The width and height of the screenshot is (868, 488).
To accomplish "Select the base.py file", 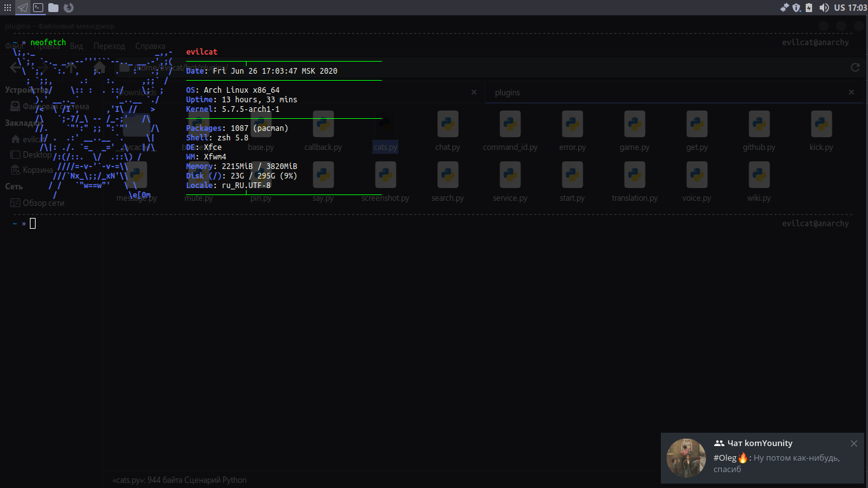I will coord(261,132).
